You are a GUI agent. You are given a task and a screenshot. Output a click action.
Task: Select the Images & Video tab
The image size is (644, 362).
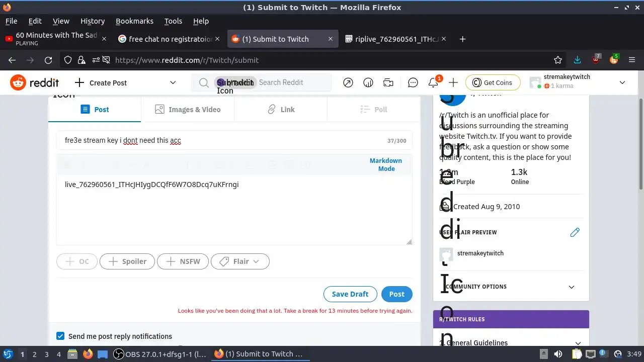(x=188, y=109)
